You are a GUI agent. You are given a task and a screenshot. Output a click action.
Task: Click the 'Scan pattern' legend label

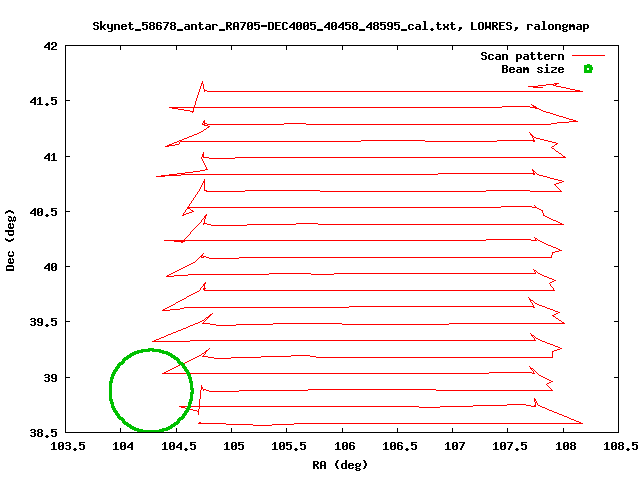tap(522, 56)
